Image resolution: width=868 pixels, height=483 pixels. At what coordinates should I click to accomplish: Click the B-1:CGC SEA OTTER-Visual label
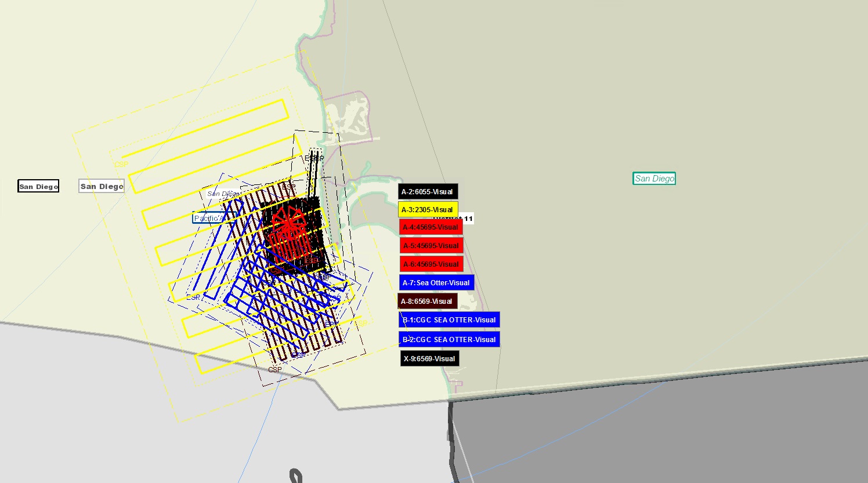[x=449, y=319]
